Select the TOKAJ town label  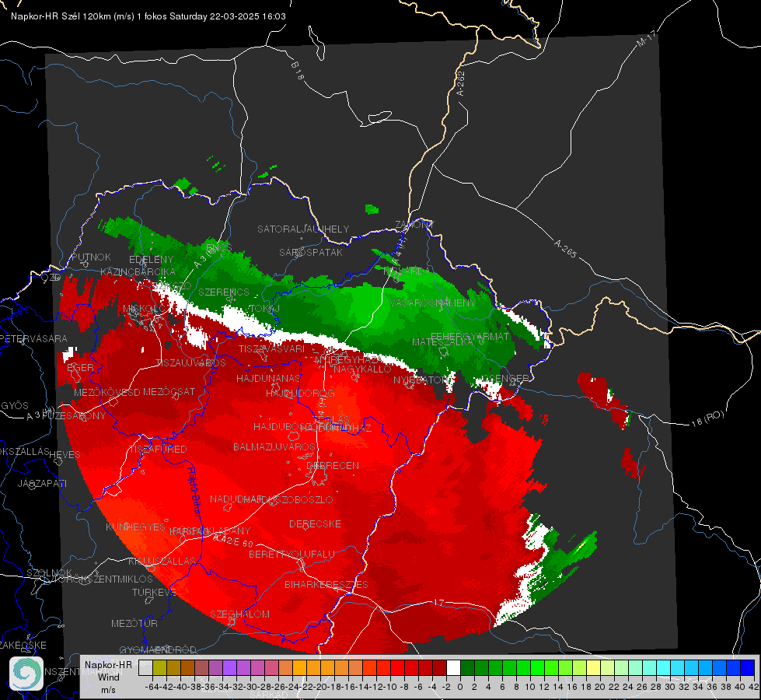[x=264, y=309]
